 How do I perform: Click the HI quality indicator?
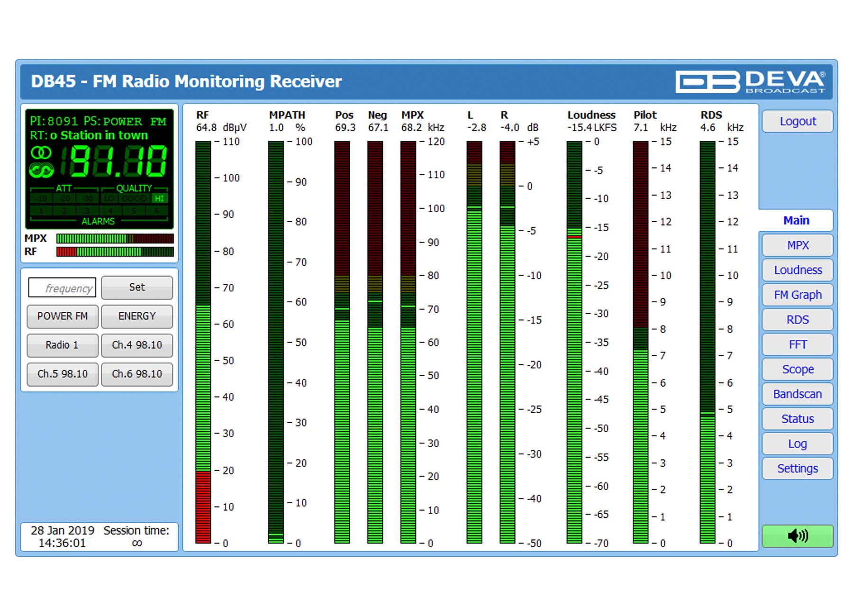tap(160, 199)
